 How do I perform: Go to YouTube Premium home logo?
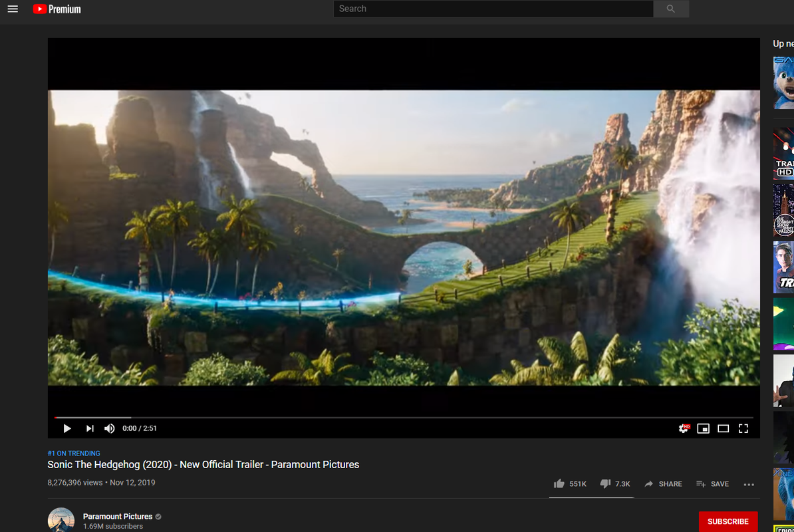57,9
